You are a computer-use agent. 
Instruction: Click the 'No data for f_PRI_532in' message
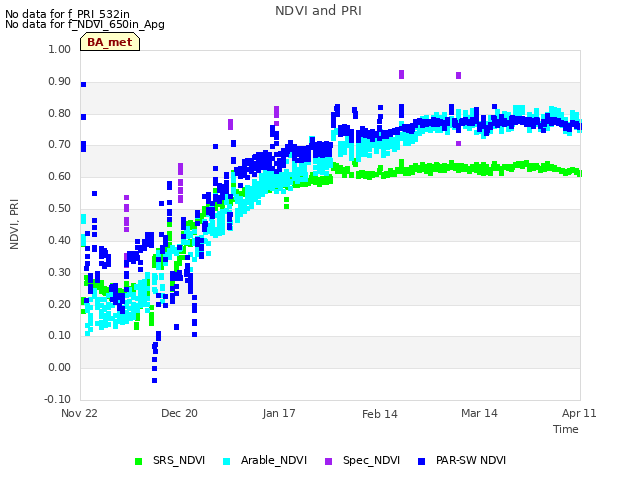[x=67, y=14]
